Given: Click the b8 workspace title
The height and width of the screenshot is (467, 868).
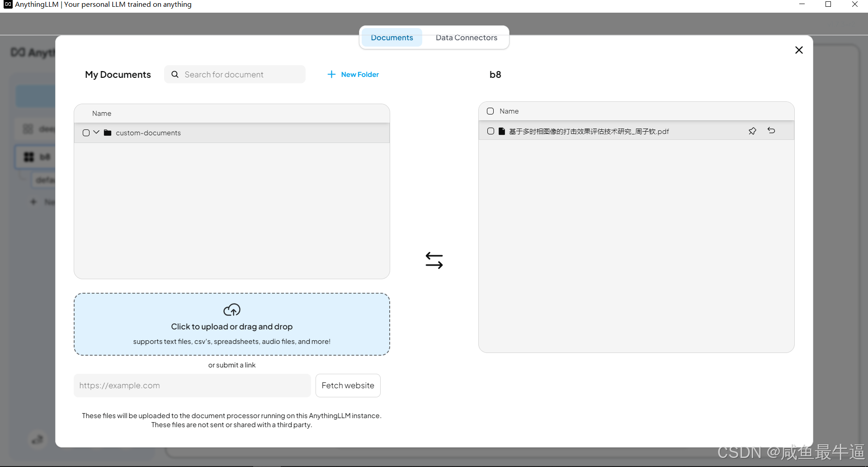Looking at the screenshot, I should coord(495,75).
